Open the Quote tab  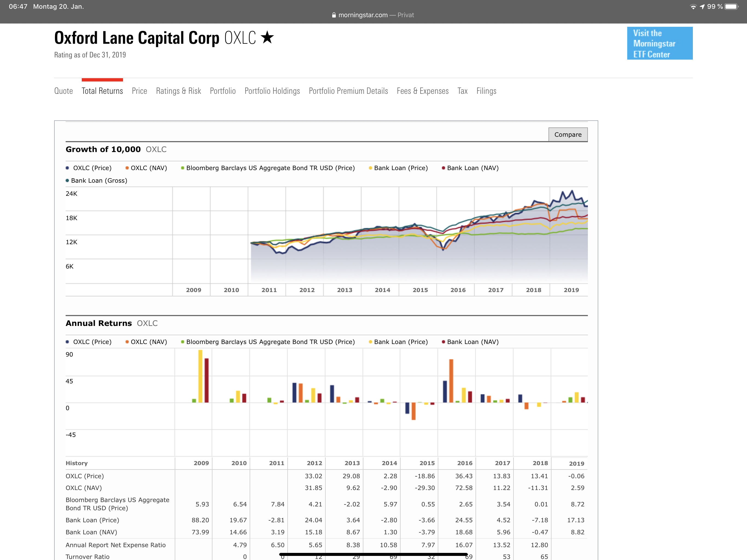63,91
